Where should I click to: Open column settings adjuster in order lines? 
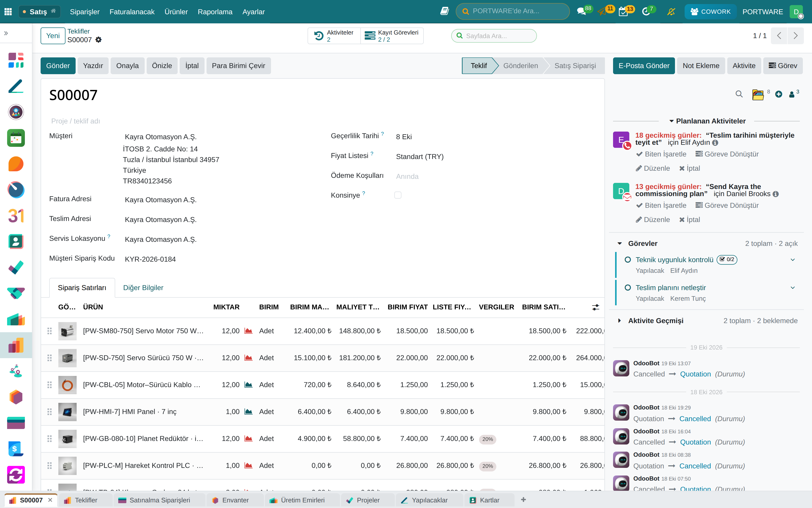[596, 307]
